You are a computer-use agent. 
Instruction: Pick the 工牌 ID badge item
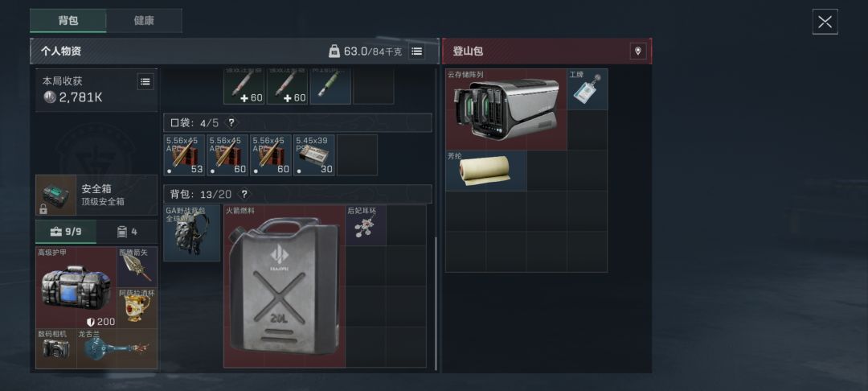point(588,89)
